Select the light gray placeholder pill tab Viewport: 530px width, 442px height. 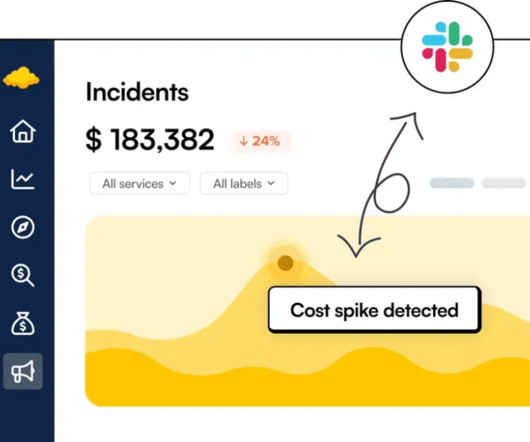pos(503,183)
